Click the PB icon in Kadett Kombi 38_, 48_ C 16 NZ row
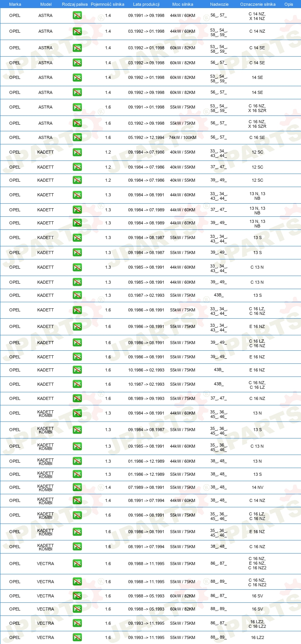The image size is (301, 644). coord(77,547)
